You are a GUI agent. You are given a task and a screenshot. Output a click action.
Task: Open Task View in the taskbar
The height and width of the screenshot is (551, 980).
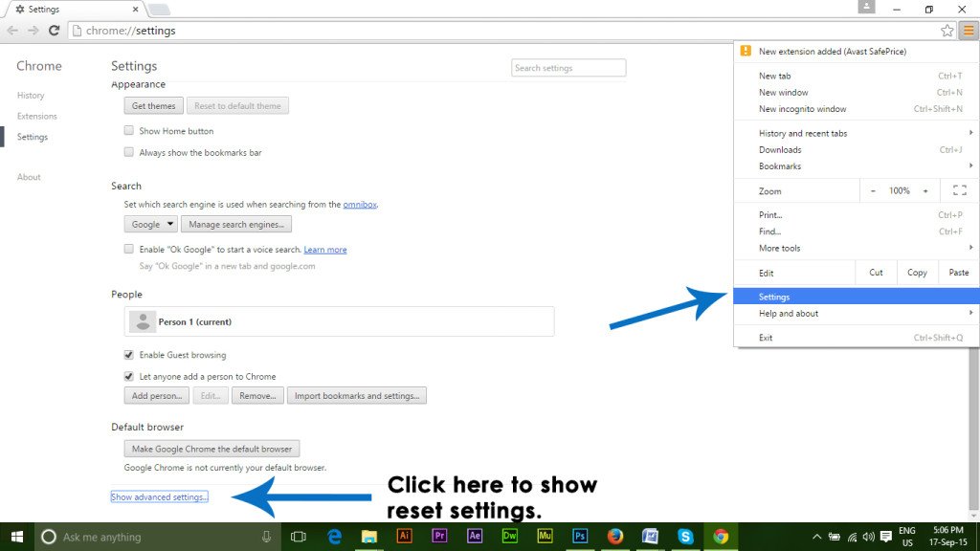click(299, 537)
